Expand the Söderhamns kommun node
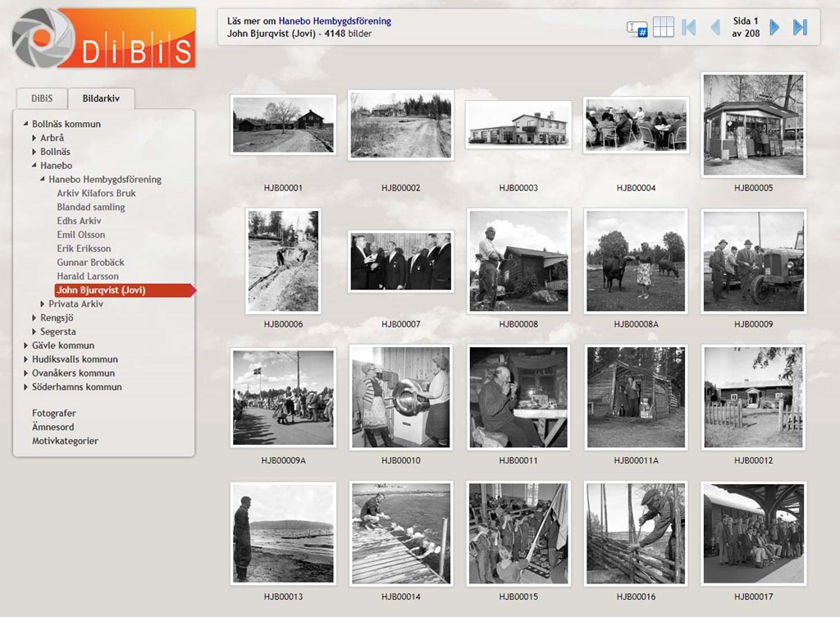 pyautogui.click(x=25, y=386)
